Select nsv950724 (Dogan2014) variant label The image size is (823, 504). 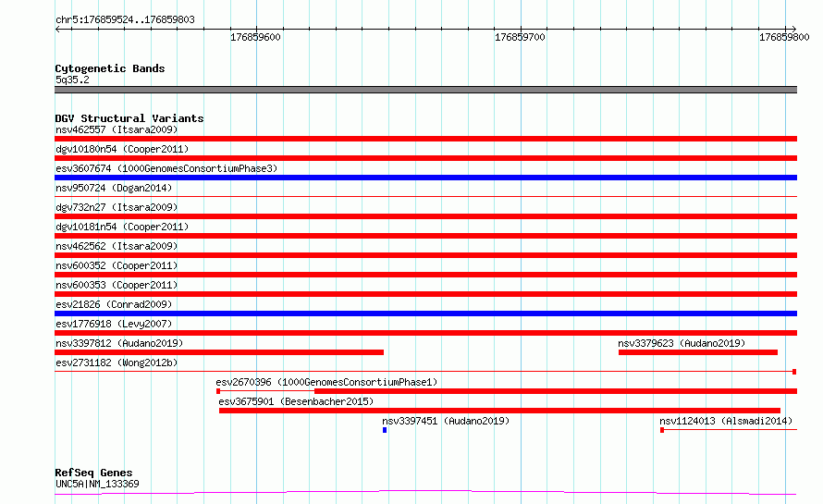pos(114,188)
